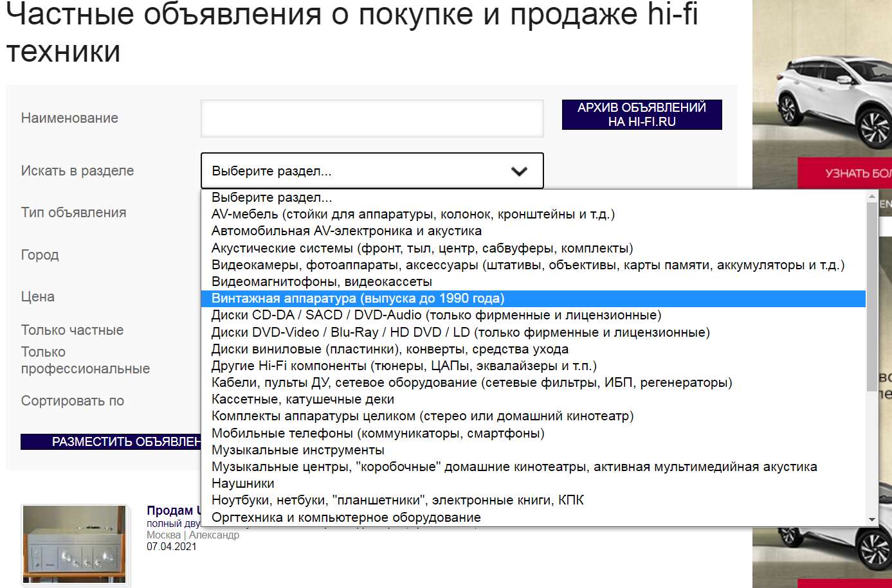Click the scrollbar down arrow in dropdown list
The height and width of the screenshot is (588, 892).
click(x=871, y=519)
